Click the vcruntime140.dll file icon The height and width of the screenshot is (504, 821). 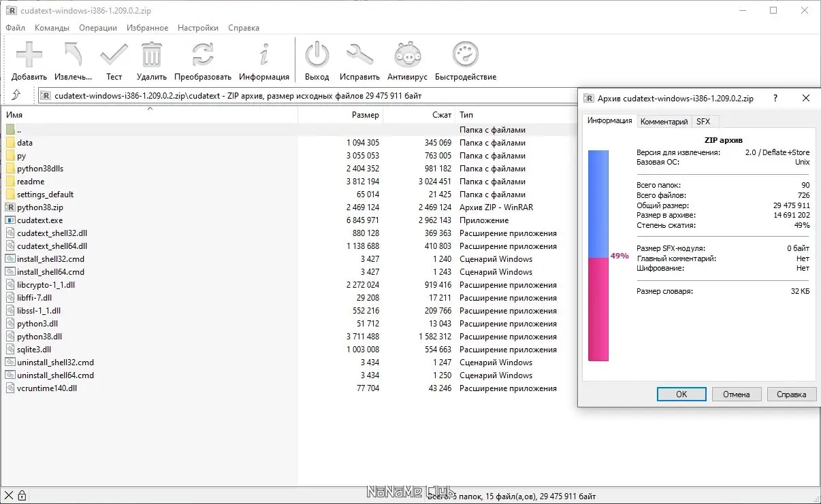click(x=10, y=388)
